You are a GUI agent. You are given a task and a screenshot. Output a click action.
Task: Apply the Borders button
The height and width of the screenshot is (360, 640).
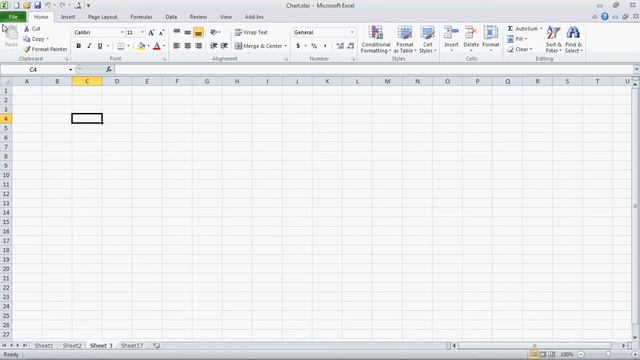pos(120,46)
